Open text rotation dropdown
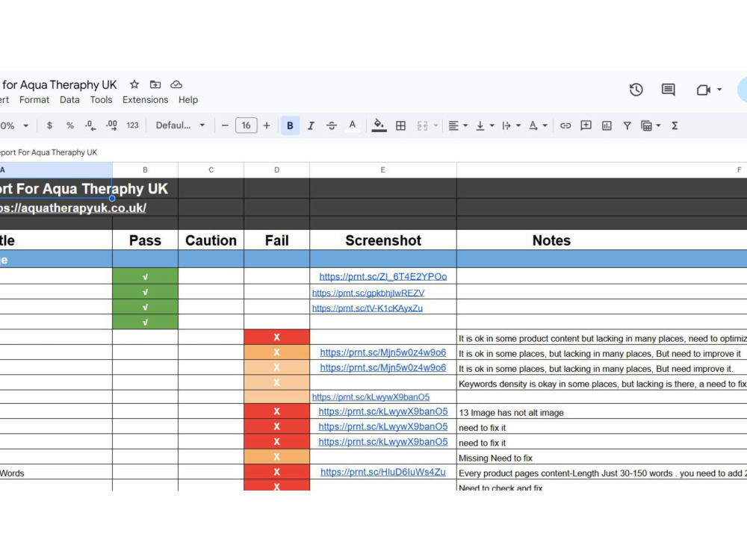 click(538, 125)
